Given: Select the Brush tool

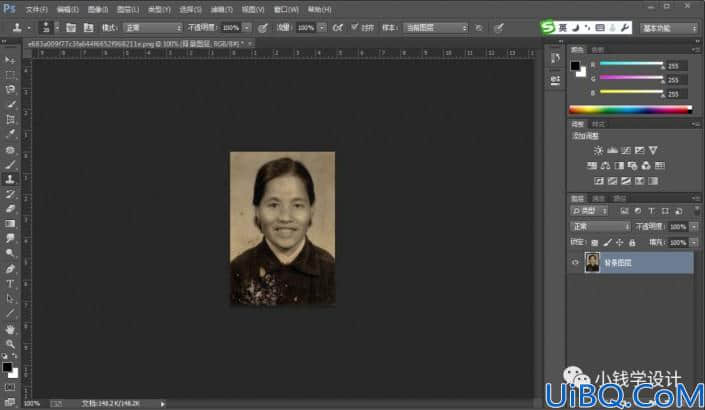Looking at the screenshot, I should pyautogui.click(x=10, y=165).
